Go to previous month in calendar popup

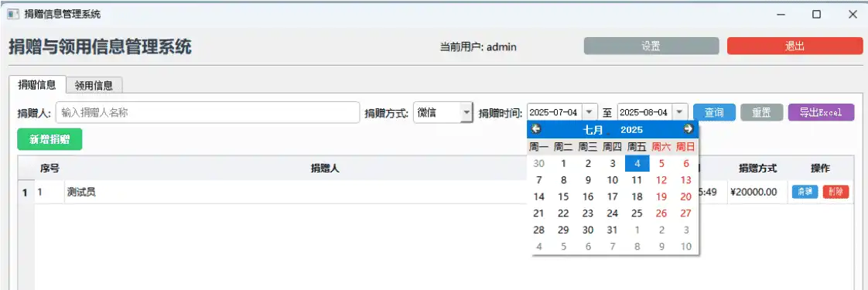(536, 129)
